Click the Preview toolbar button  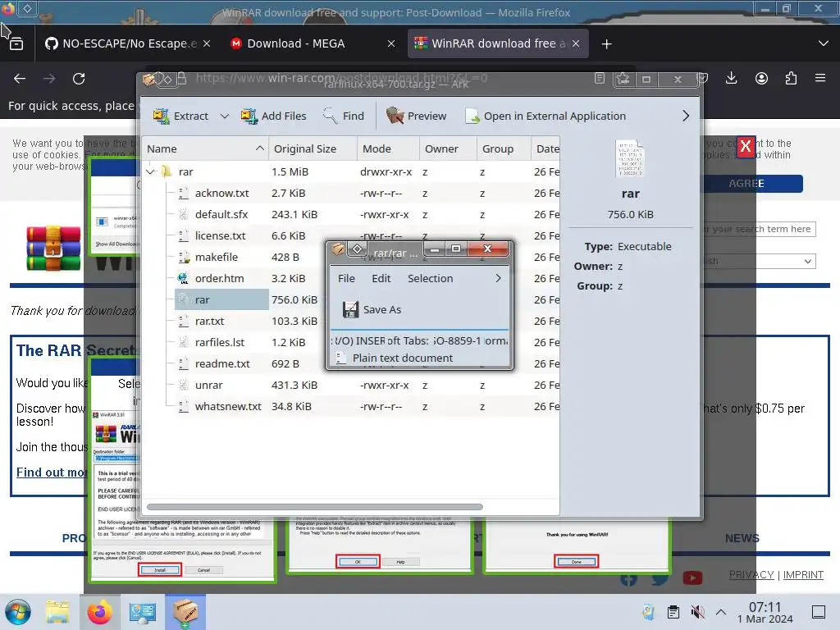click(416, 116)
